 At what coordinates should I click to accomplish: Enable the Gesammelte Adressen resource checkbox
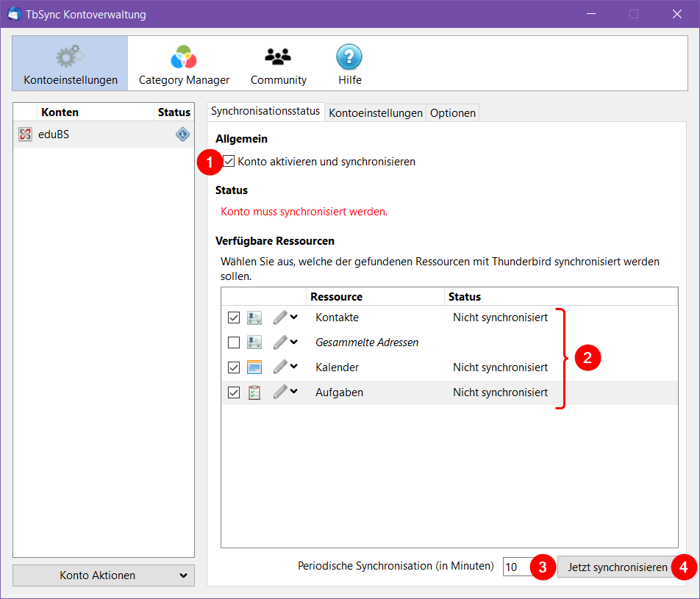pos(234,342)
